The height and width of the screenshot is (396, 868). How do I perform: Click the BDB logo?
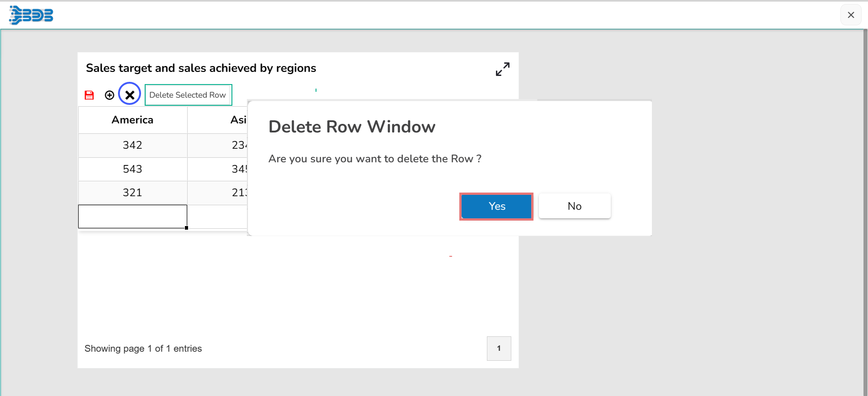click(31, 15)
